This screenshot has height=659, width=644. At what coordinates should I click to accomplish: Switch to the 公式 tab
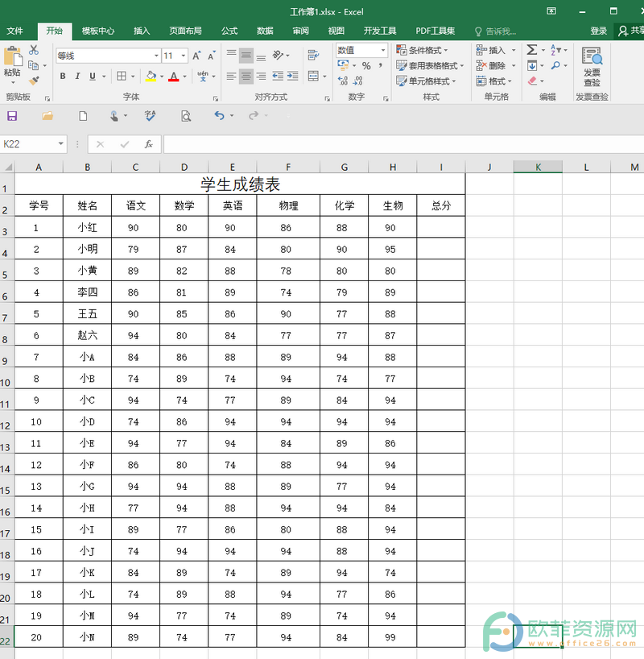229,31
